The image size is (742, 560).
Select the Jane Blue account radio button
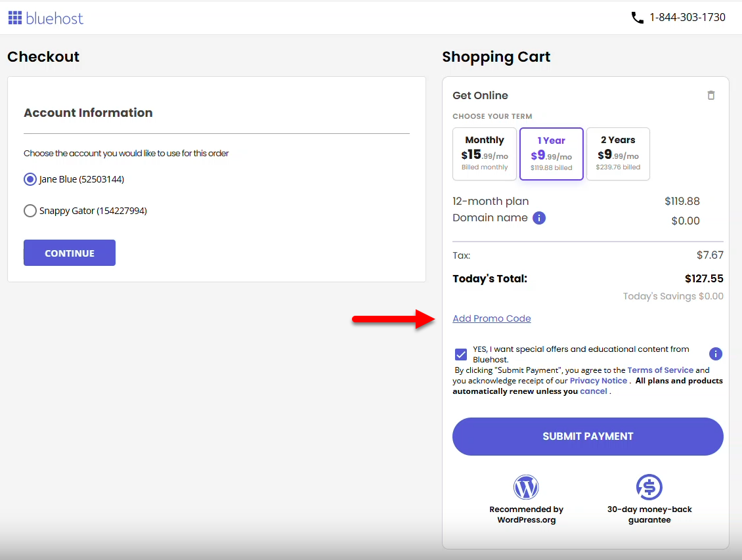[30, 179]
